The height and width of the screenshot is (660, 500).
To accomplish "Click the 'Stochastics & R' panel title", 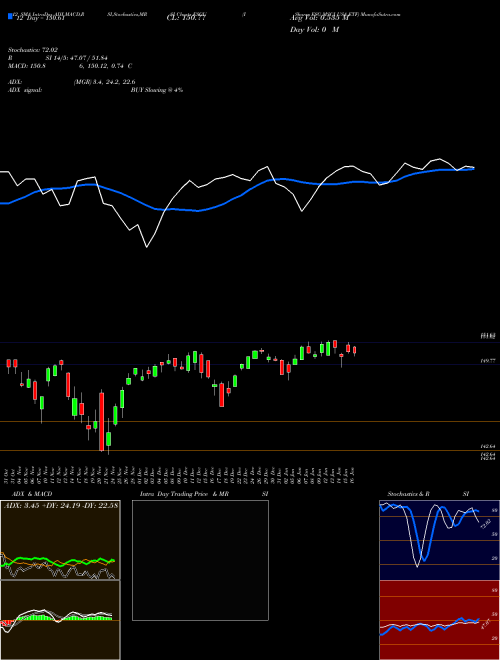I will point(408,494).
